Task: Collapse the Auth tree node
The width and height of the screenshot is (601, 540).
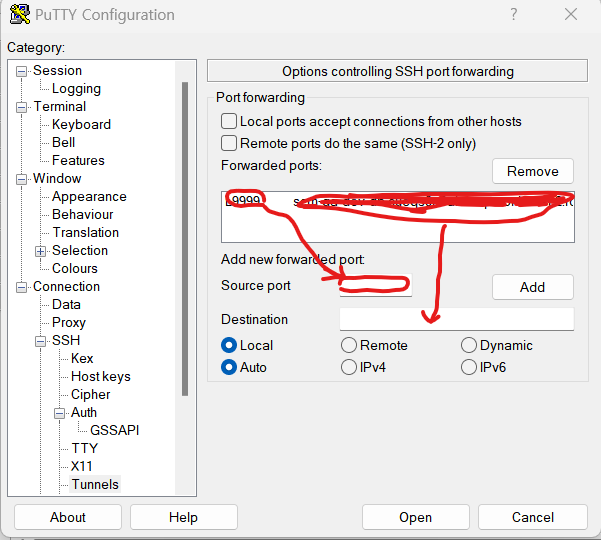Action: (59, 413)
